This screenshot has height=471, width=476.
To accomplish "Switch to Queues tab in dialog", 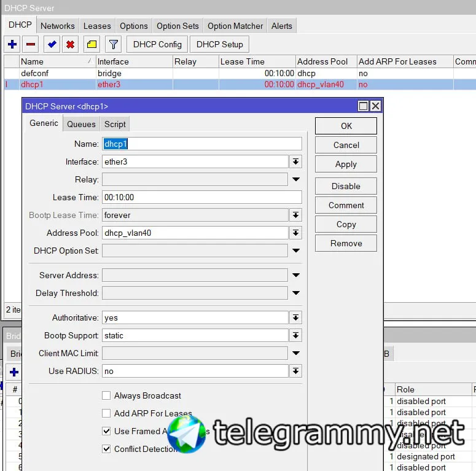I will coord(81,124).
